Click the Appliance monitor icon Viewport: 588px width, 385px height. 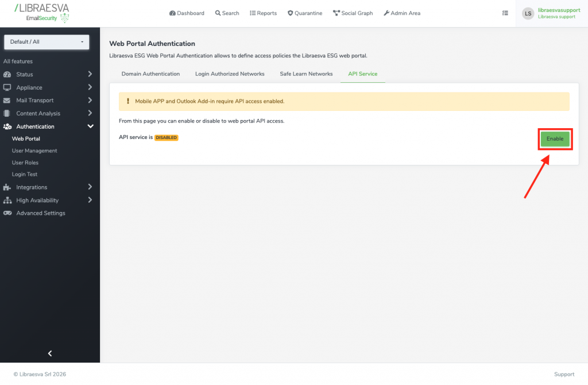(7, 87)
